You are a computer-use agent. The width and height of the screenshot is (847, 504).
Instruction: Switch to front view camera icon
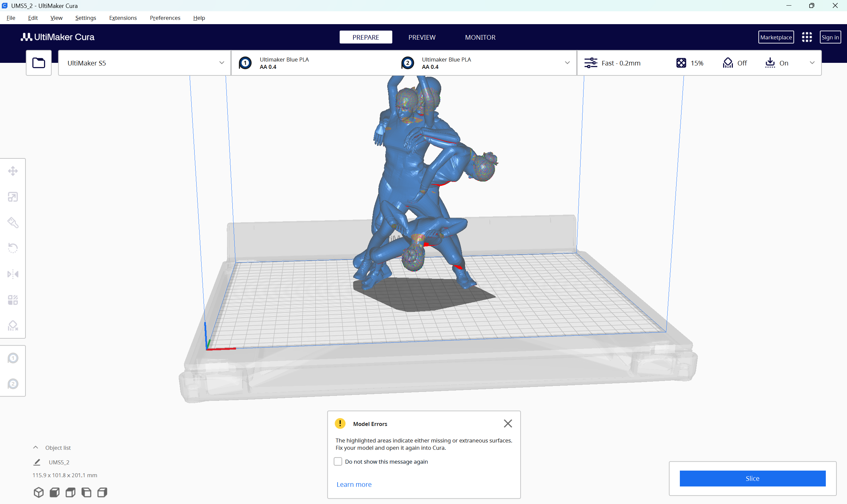[x=55, y=492]
